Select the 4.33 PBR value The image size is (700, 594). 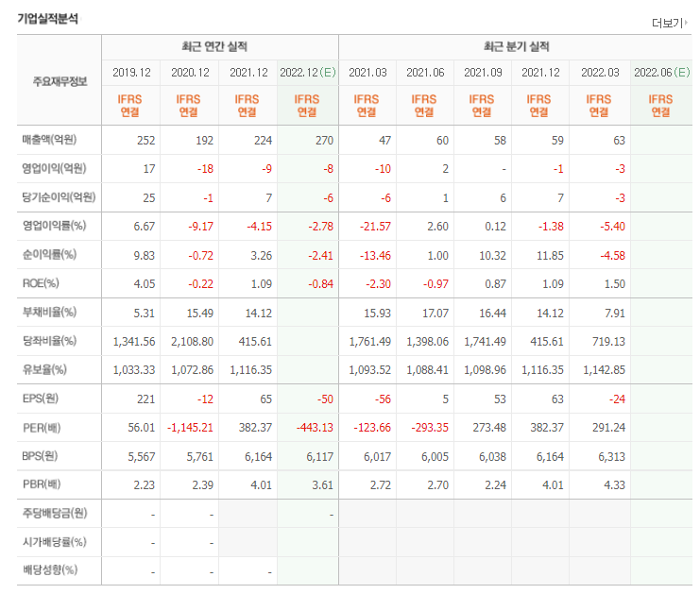[x=615, y=485]
